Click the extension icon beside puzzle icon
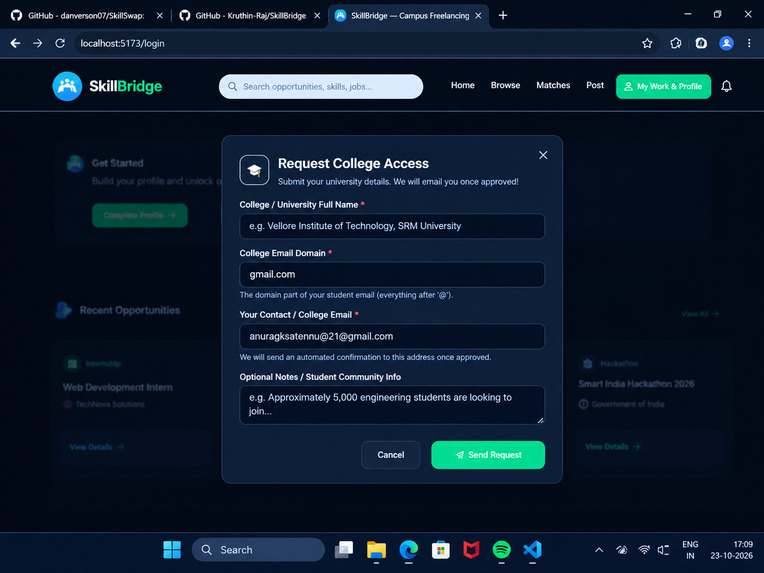 pyautogui.click(x=701, y=43)
